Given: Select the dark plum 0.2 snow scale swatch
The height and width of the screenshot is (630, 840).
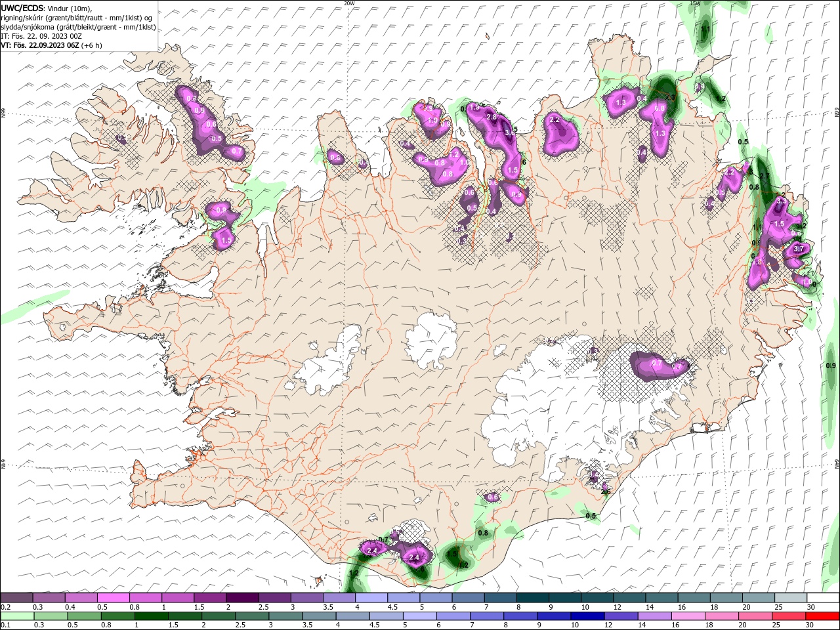Looking at the screenshot, I should (x=16, y=598).
